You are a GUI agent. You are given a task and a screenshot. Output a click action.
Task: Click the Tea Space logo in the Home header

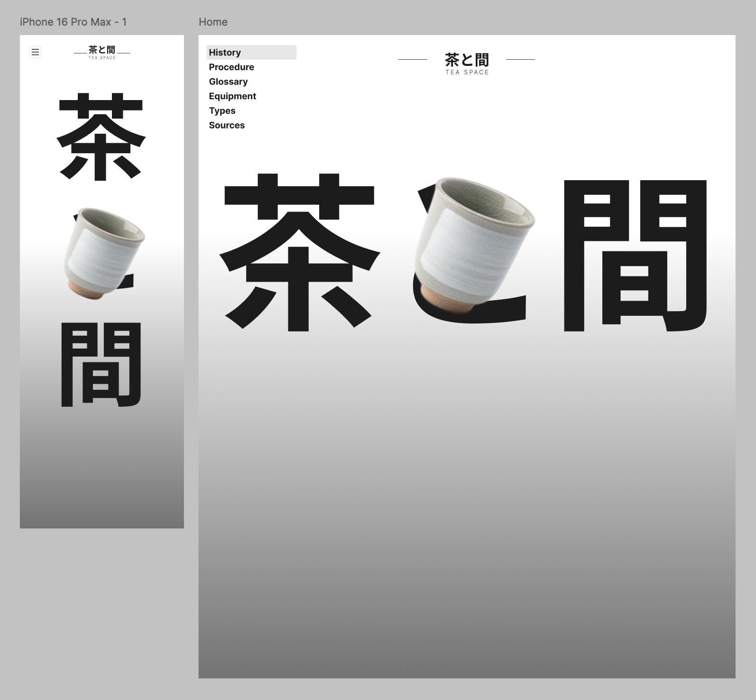pyautogui.click(x=467, y=63)
